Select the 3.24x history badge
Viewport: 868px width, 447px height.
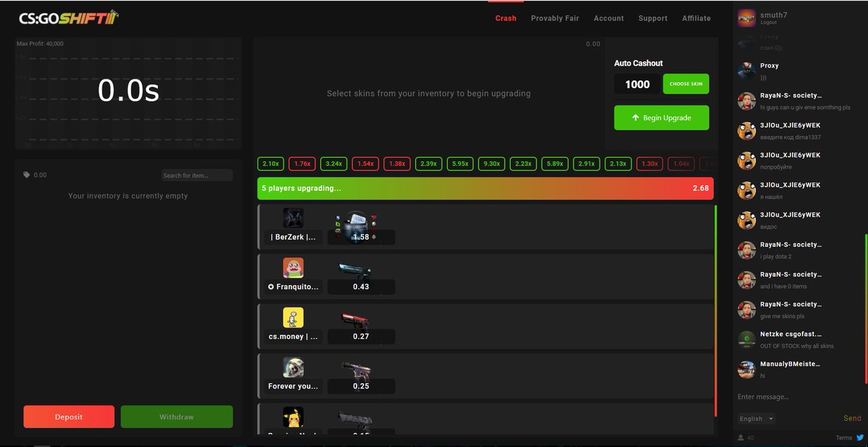333,164
